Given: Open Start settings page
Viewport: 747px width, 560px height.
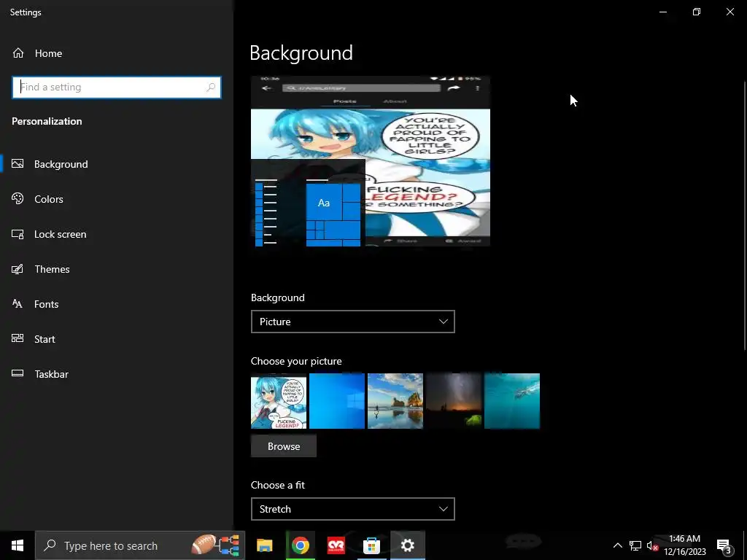Looking at the screenshot, I should [44, 339].
